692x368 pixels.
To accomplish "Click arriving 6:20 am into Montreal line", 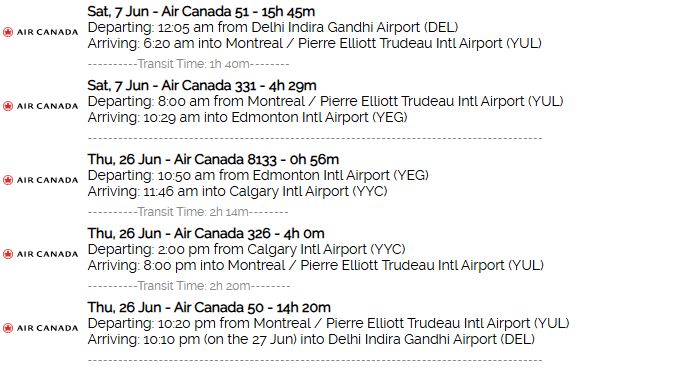I will tap(315, 43).
